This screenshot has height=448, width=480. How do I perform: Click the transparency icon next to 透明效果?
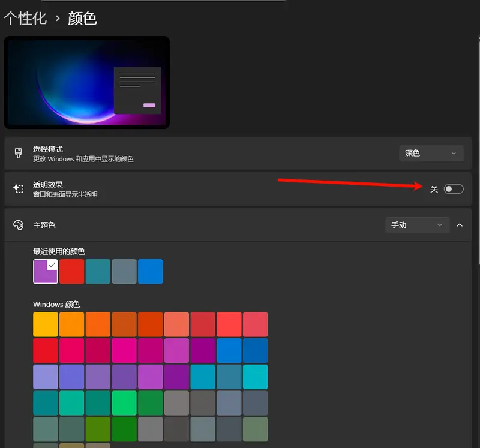19,188
